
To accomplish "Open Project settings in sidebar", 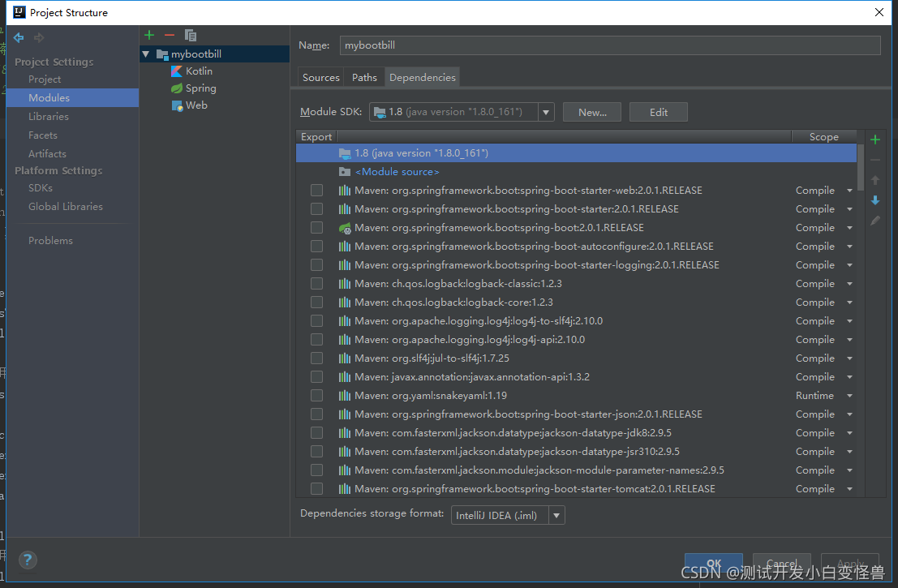I will [45, 79].
